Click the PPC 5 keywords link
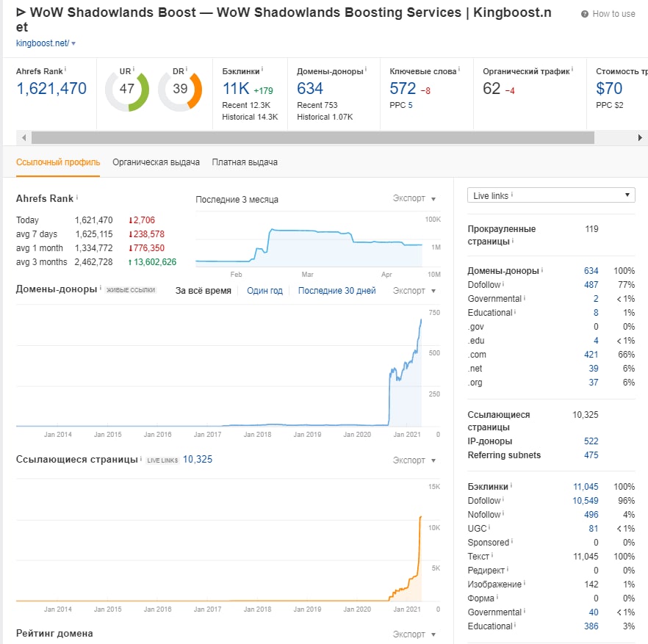The width and height of the screenshot is (648, 644). pos(411,105)
